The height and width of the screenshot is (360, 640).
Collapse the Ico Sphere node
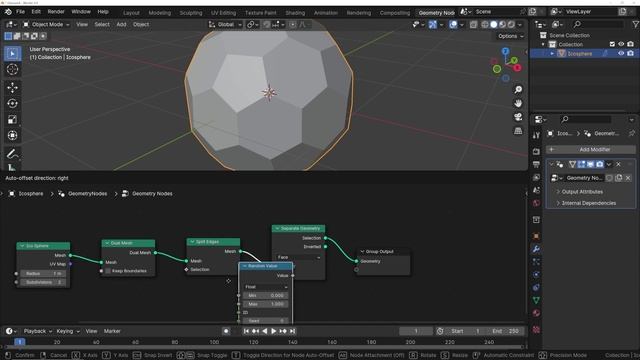[22, 246]
